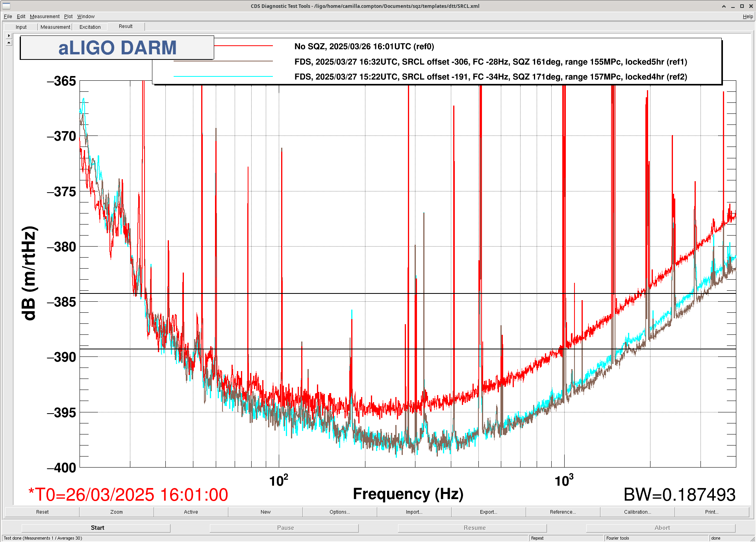The height and width of the screenshot is (542, 756).
Task: Open the Help menu
Action: [x=748, y=17]
